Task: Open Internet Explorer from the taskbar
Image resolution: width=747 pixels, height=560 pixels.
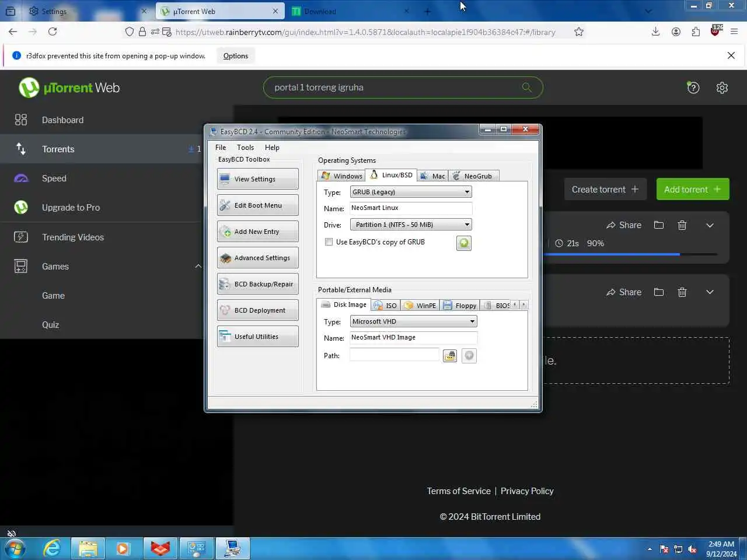Action: pyautogui.click(x=52, y=548)
